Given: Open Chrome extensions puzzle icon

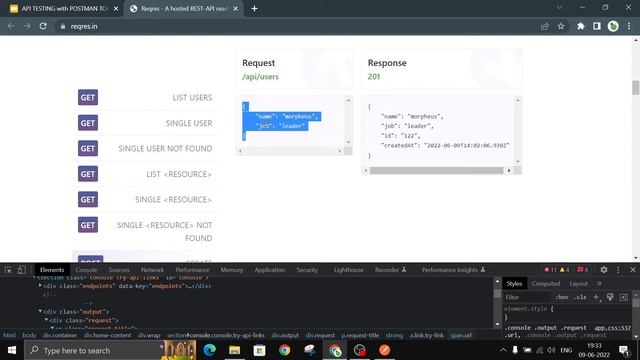Looking at the screenshot, I should 580,26.
